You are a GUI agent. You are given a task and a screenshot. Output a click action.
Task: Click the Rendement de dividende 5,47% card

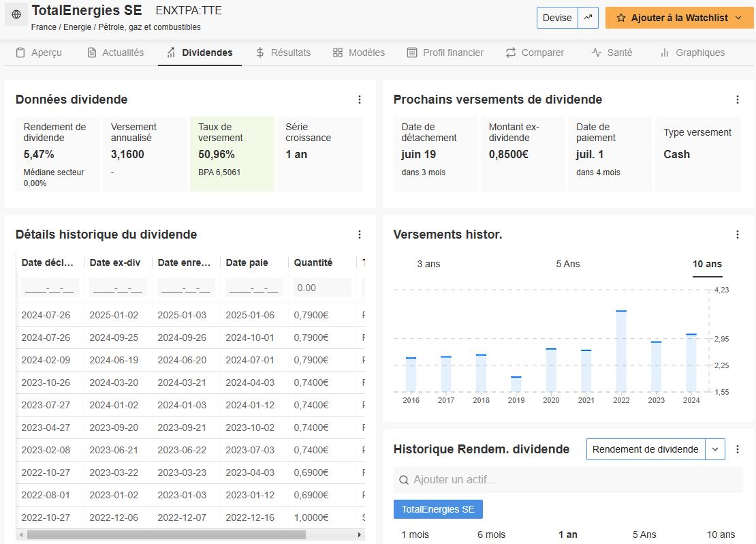[x=58, y=154]
